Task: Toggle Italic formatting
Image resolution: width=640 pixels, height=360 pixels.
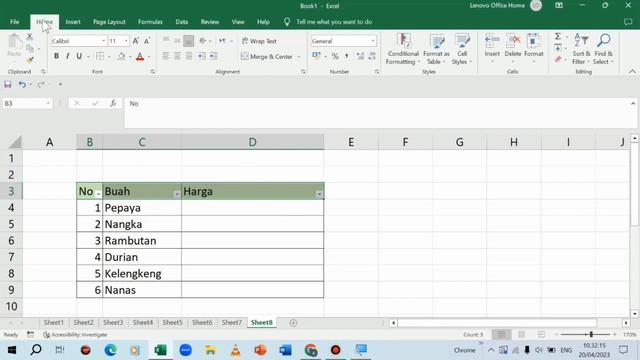Action: pyautogui.click(x=68, y=56)
